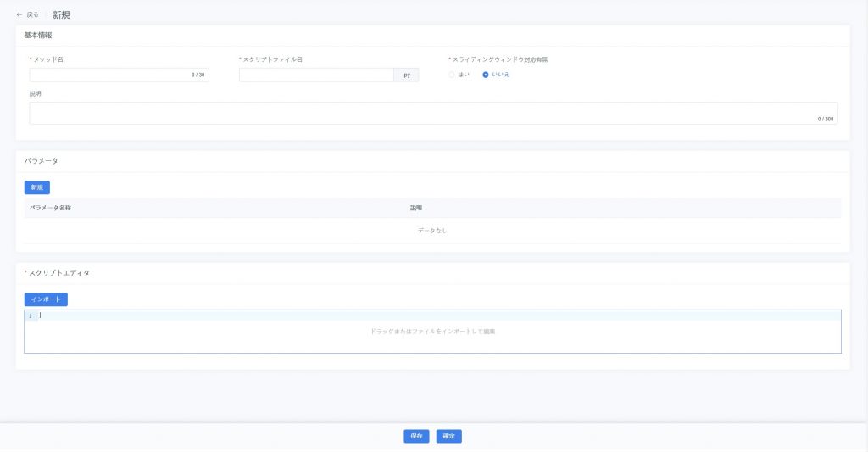Click the データなし empty table row
868x452 pixels.
tap(432, 231)
